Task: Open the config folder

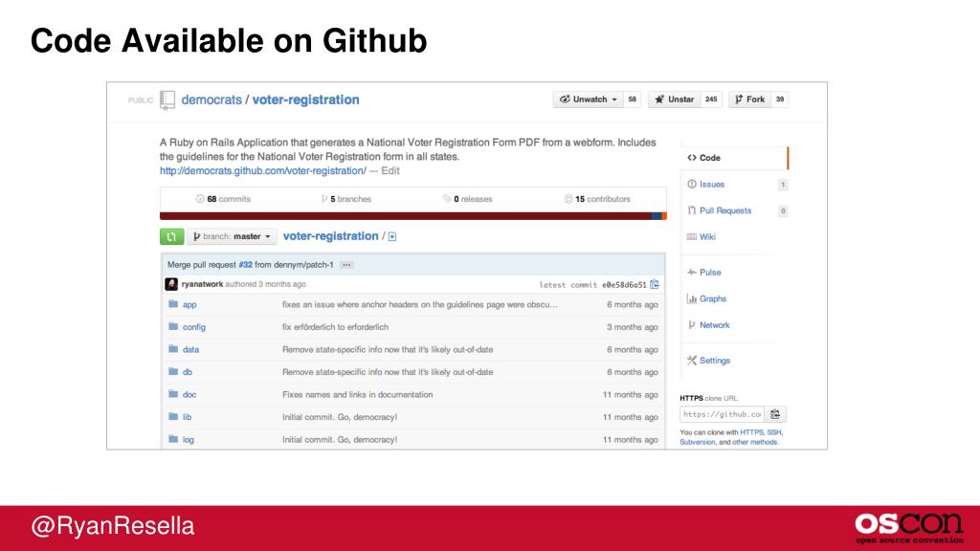Action: pos(193,327)
